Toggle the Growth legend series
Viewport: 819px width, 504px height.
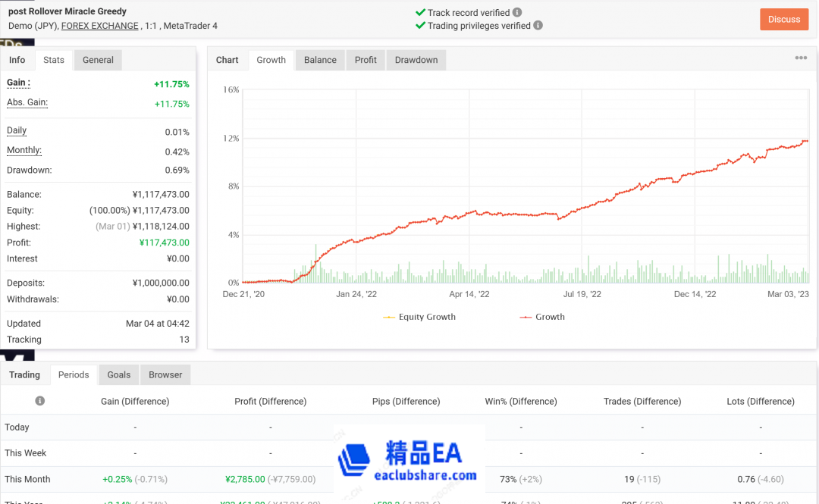(542, 317)
